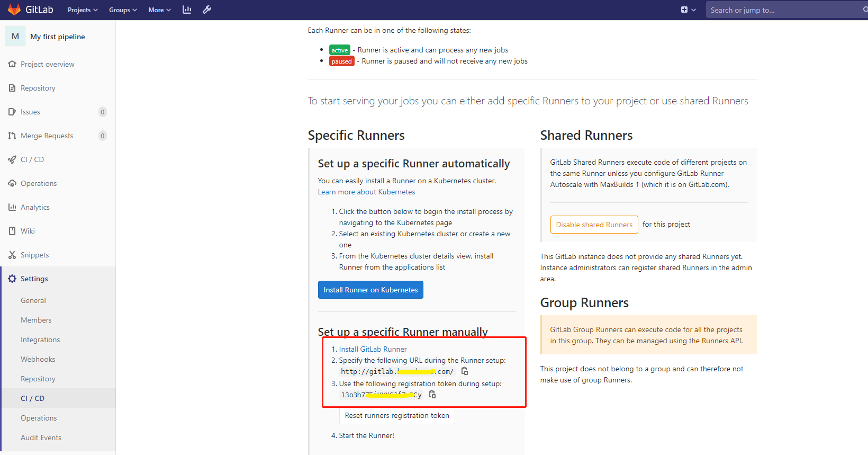Open Integrations under Settings
This screenshot has width=868, height=455.
click(x=40, y=340)
